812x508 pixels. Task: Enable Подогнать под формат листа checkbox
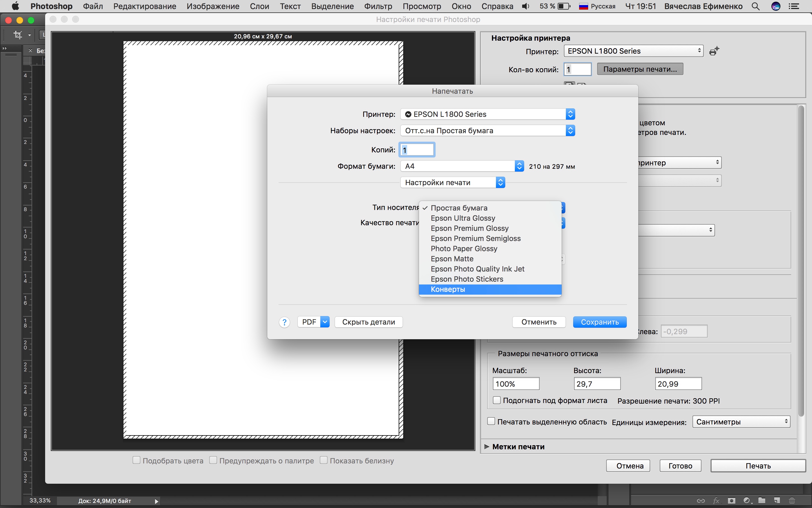tap(497, 400)
